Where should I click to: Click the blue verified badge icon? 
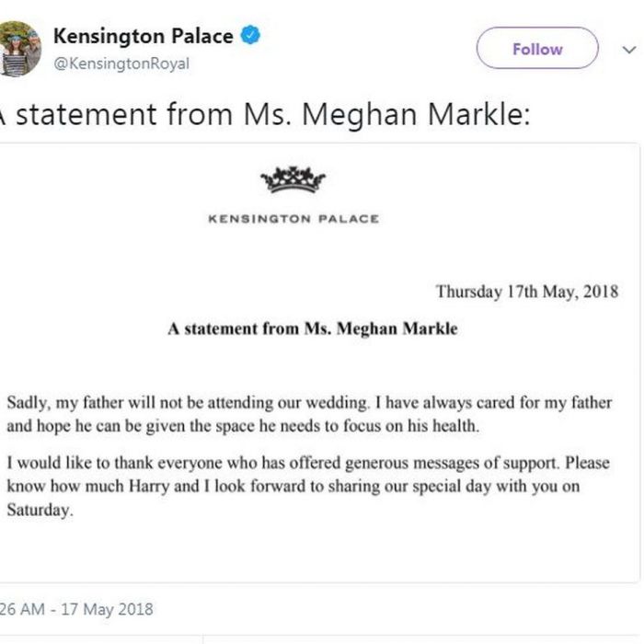pos(250,35)
